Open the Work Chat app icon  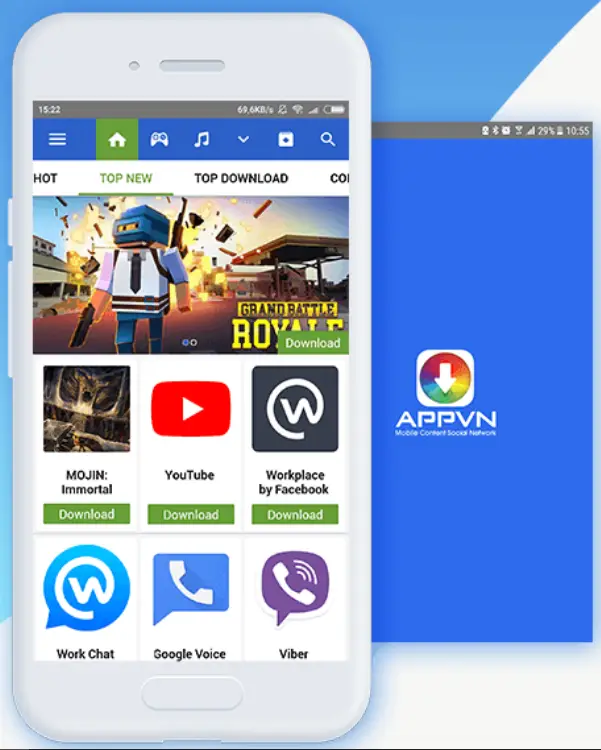(x=87, y=588)
